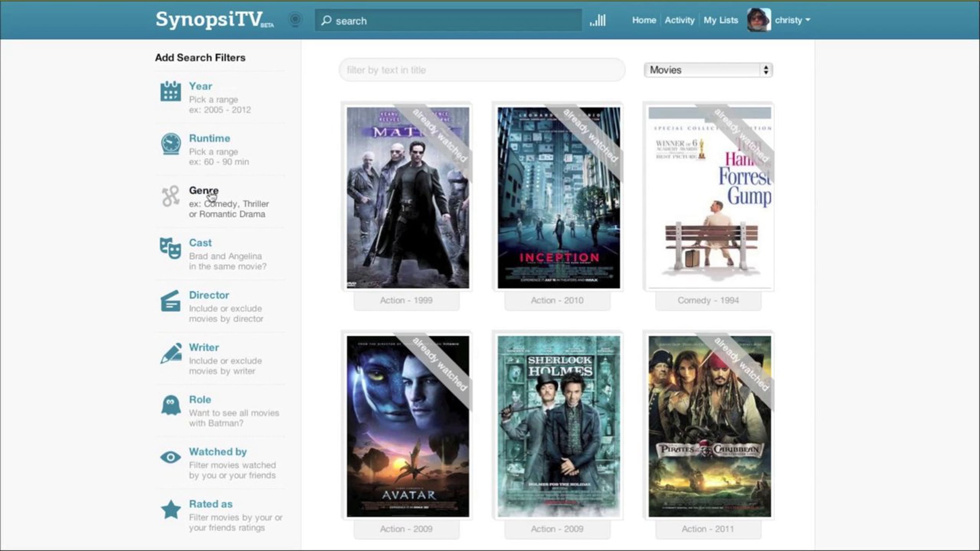Click the Rated as star icon
Viewport: 980px width, 551px height.
(x=171, y=510)
